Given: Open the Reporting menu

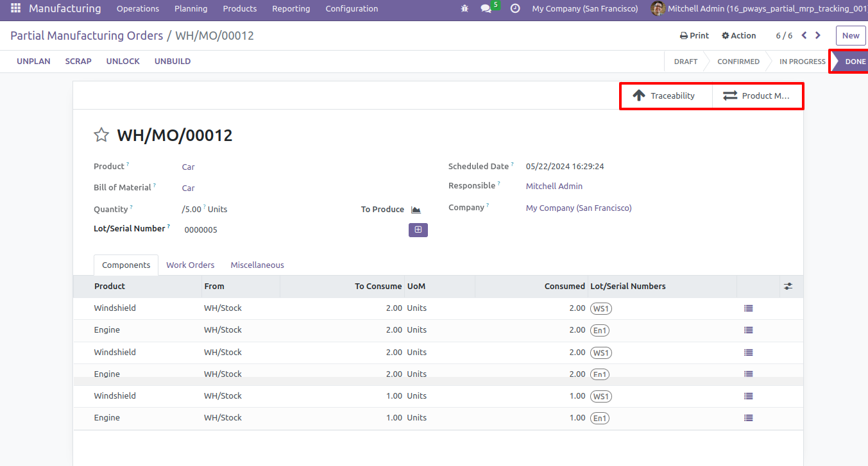Looking at the screenshot, I should coord(291,9).
